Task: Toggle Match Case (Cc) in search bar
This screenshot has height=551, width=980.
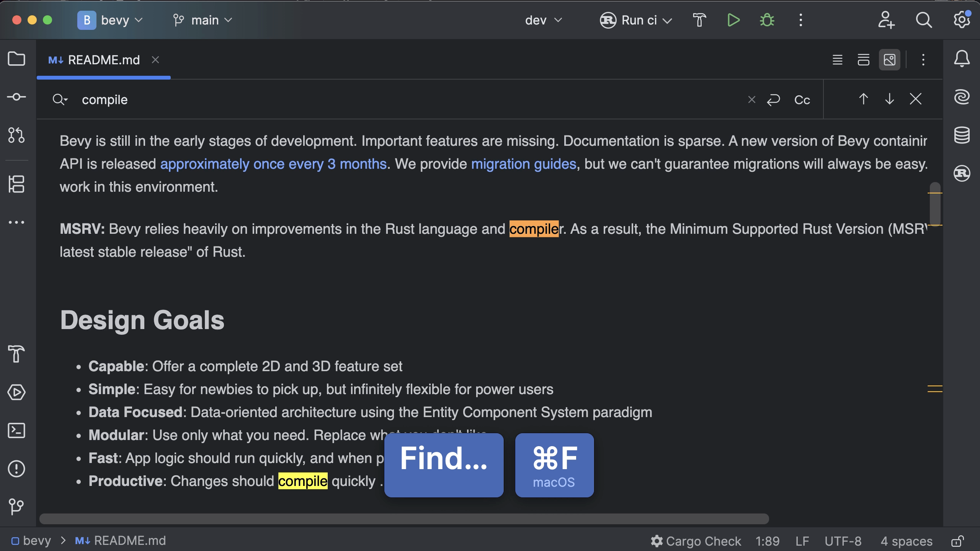Action: click(802, 100)
